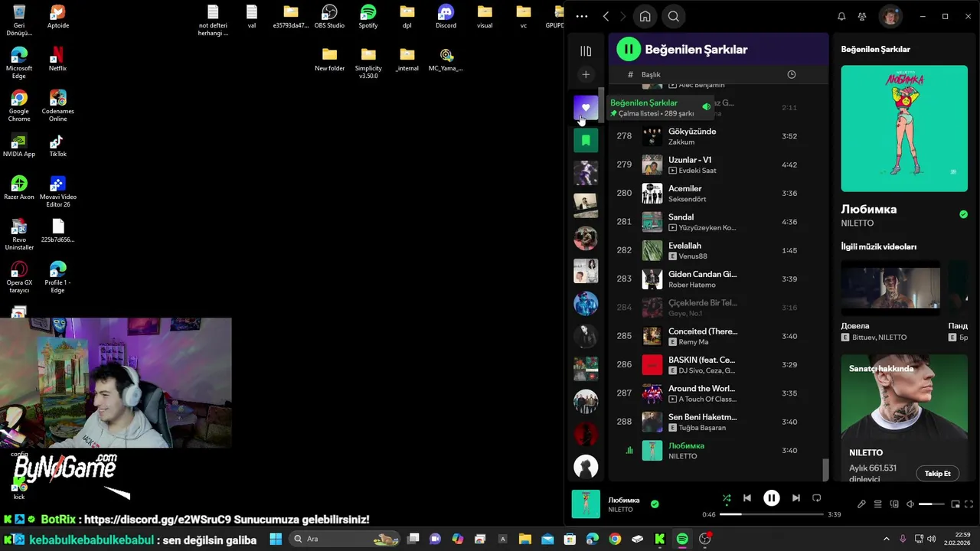Screen dimensions: 980x551
Task: Mute the Spotify volume speaker icon
Action: (x=910, y=504)
